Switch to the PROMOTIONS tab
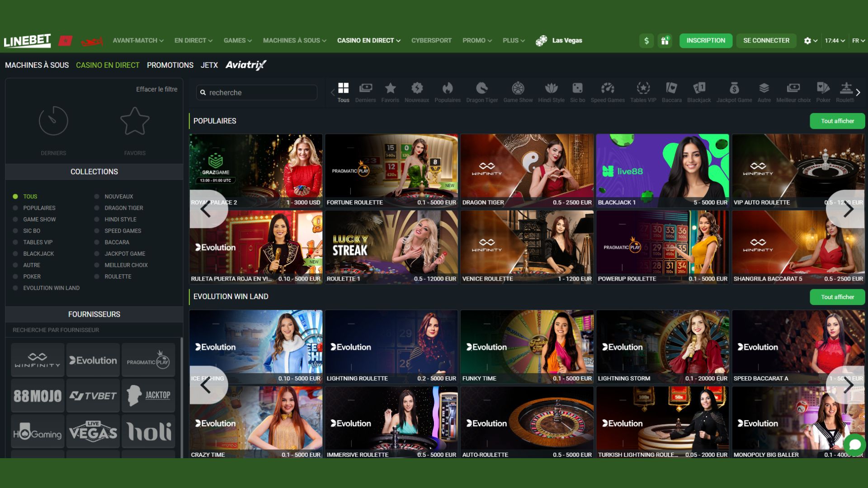The image size is (868, 488). tap(170, 65)
